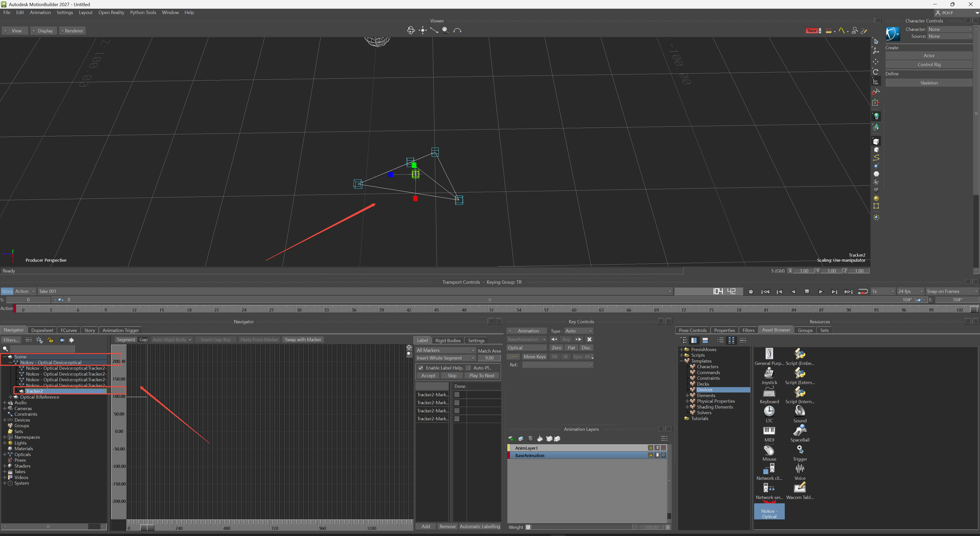This screenshot has height=536, width=980.
Task: Click the Skeleton button
Action: tap(929, 83)
